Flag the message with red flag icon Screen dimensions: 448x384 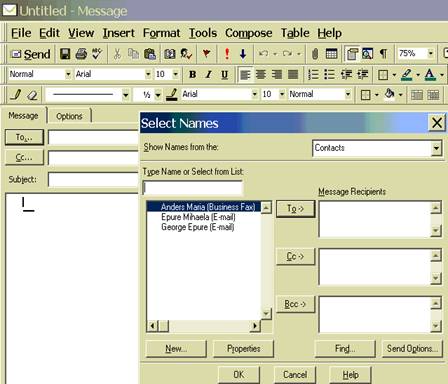click(x=206, y=54)
